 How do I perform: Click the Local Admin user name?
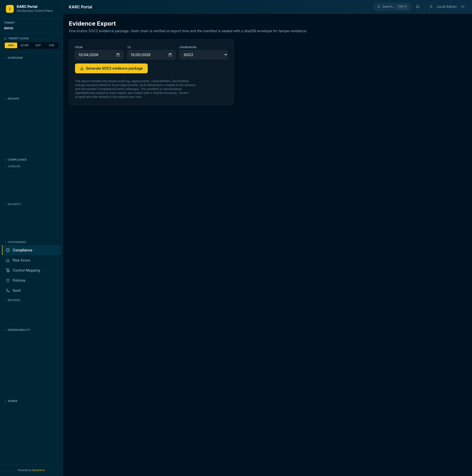coord(446,7)
